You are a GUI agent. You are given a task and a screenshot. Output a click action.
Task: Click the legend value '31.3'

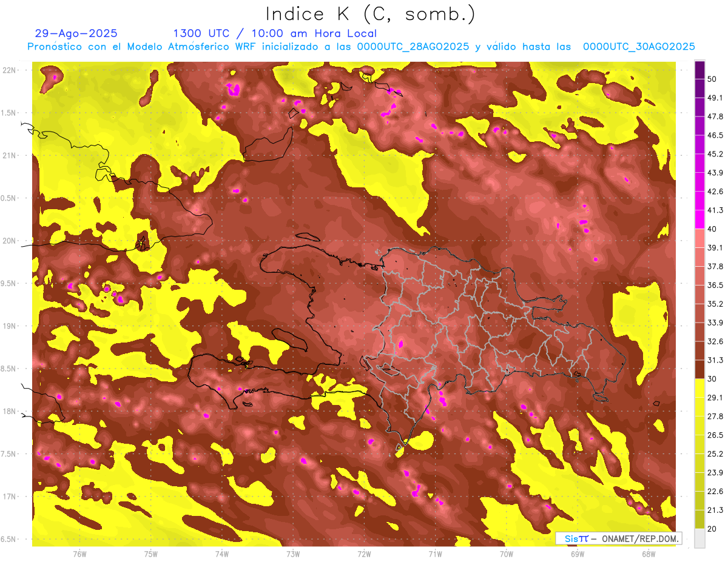coord(715,360)
